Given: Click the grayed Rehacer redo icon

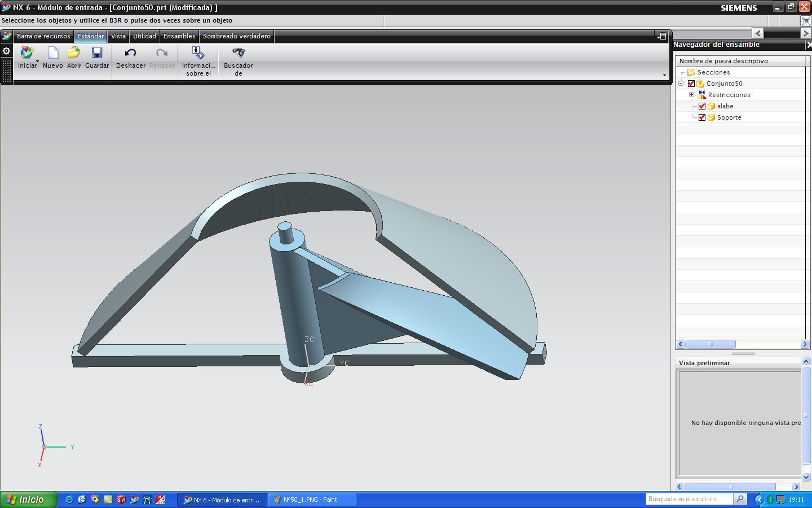Looking at the screenshot, I should tap(162, 53).
